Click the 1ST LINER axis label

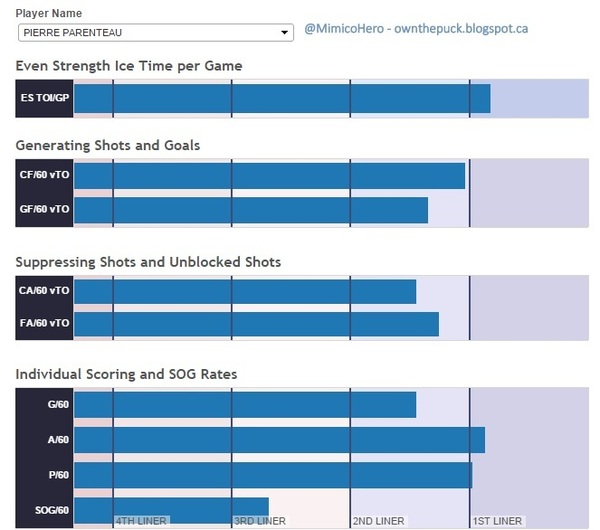click(x=497, y=521)
